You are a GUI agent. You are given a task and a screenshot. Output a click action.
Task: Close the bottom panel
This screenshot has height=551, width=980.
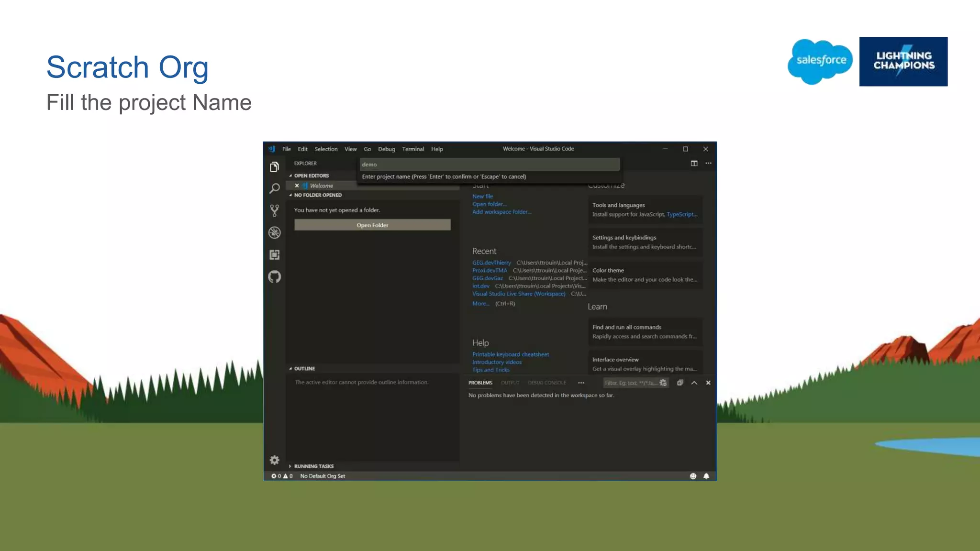click(x=708, y=383)
